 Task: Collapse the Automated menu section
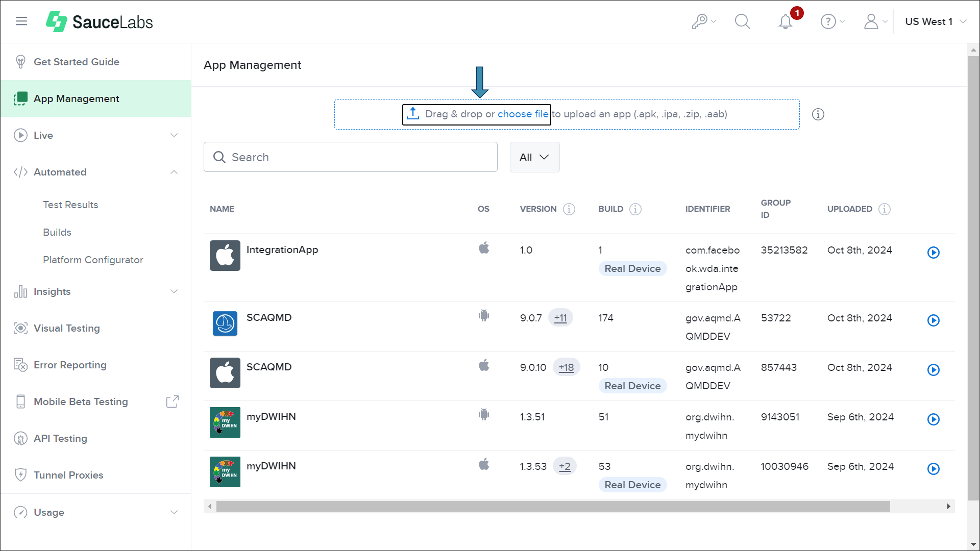[x=174, y=172]
